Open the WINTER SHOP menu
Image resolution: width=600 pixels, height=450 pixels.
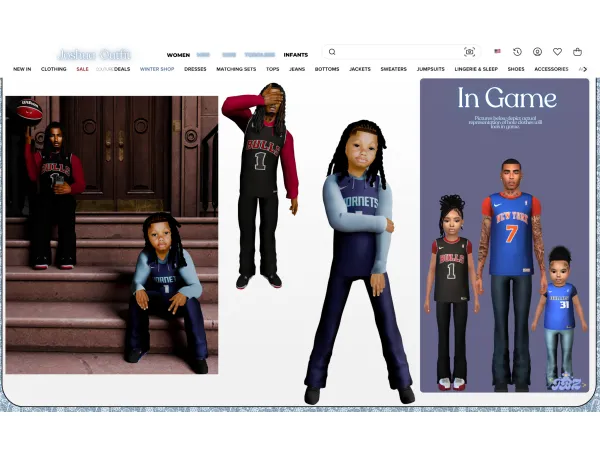point(157,69)
